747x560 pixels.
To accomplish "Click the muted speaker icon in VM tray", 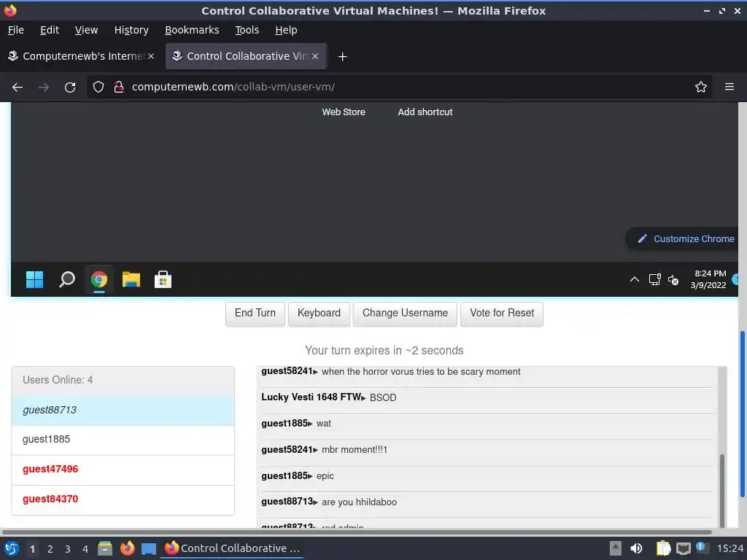I will (673, 280).
